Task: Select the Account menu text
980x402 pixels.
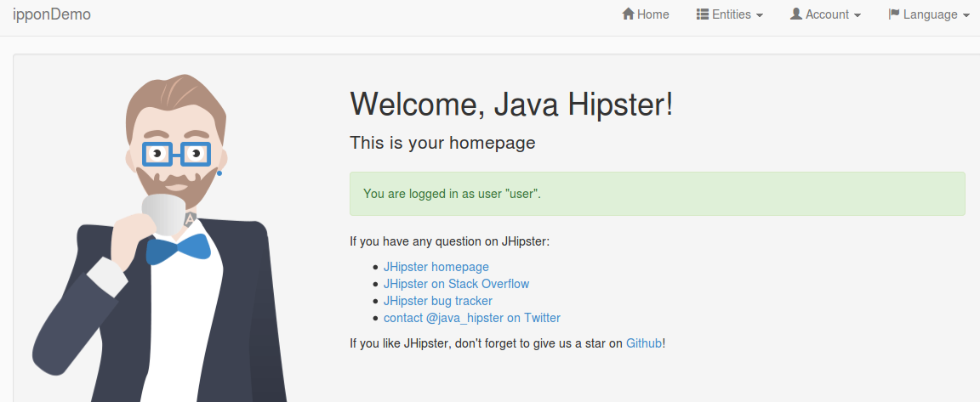Action: point(827,14)
